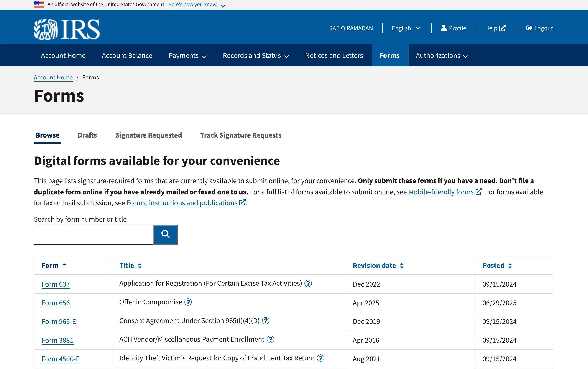Click the Logout icon
Screen dimensions: 588x369
[x=529, y=28]
